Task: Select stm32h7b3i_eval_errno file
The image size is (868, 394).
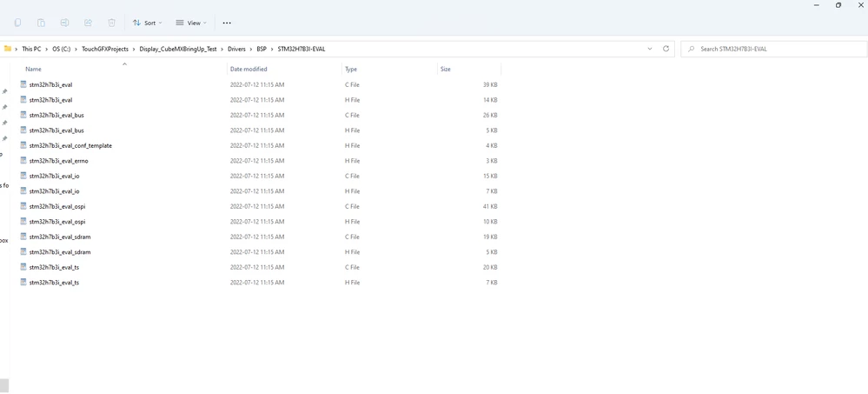Action: [260, 161]
